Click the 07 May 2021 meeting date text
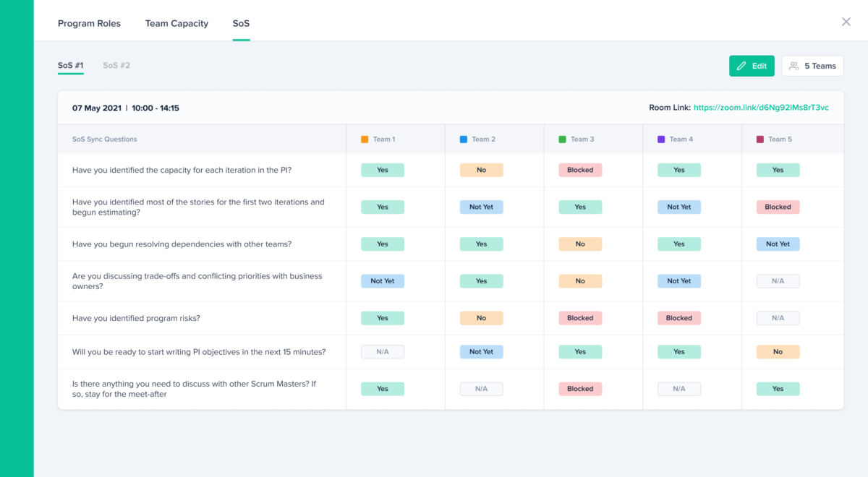The height and width of the screenshot is (477, 868). click(97, 108)
